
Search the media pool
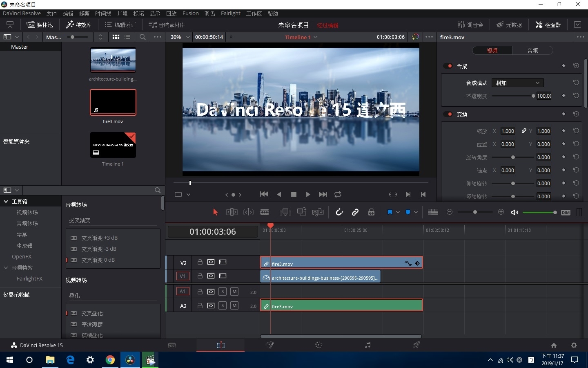pos(143,37)
